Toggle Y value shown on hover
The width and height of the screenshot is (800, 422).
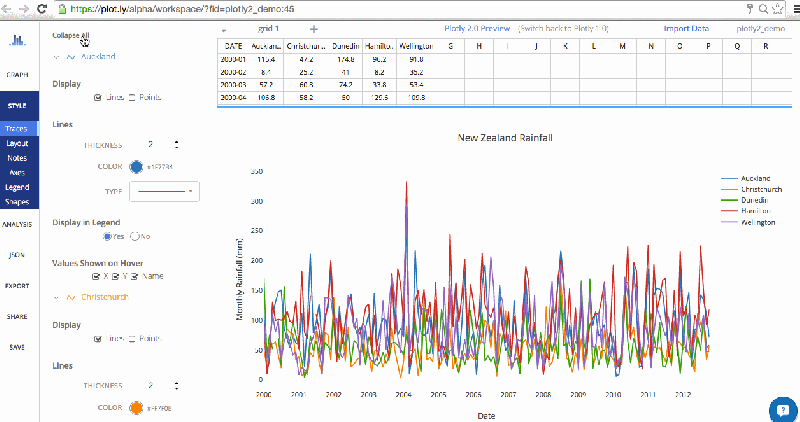[x=115, y=276]
